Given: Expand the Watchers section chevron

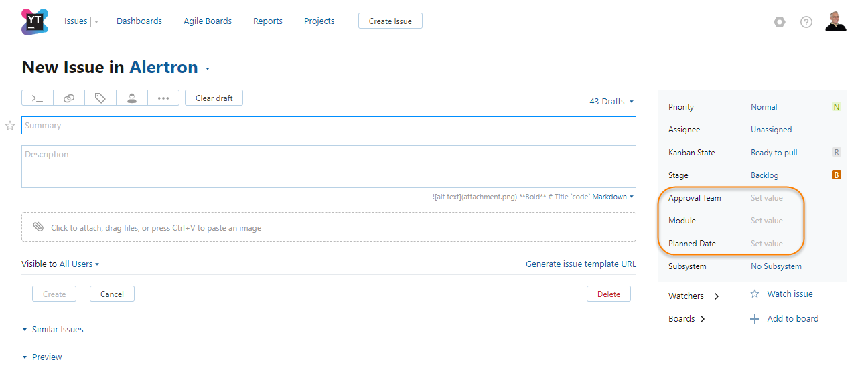Looking at the screenshot, I should (717, 296).
